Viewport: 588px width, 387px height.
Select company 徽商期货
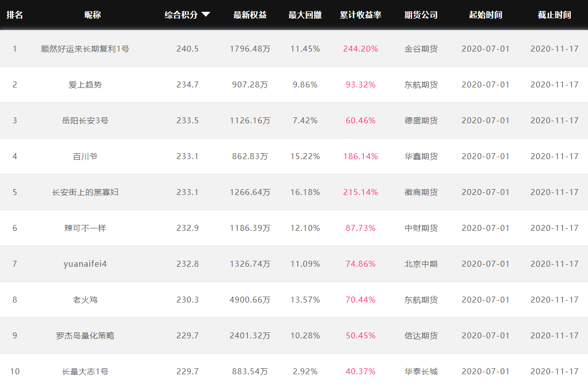421,192
